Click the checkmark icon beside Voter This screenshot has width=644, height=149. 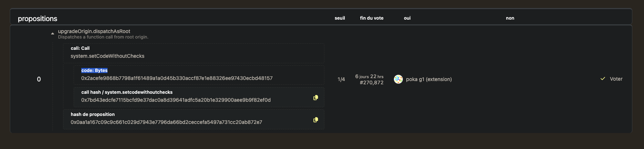(x=603, y=79)
